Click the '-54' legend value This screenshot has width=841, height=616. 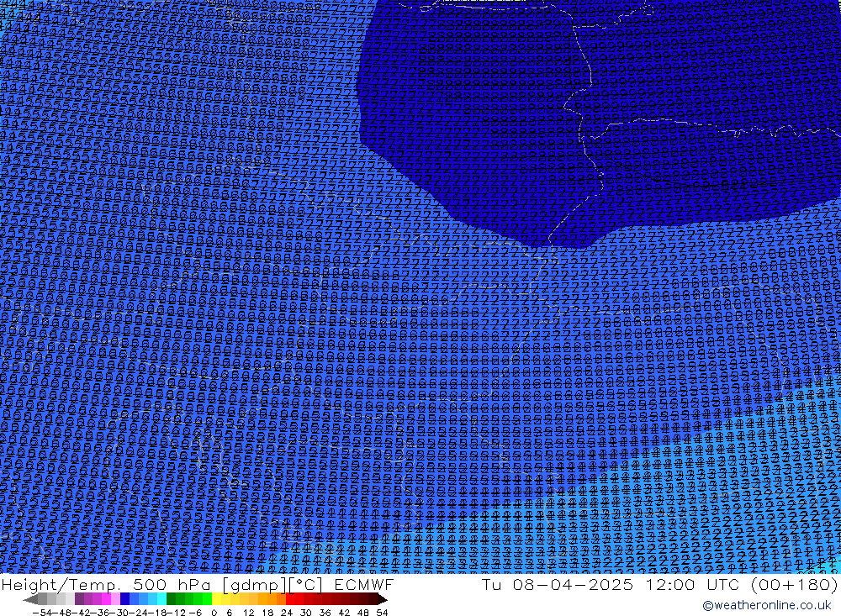42,613
